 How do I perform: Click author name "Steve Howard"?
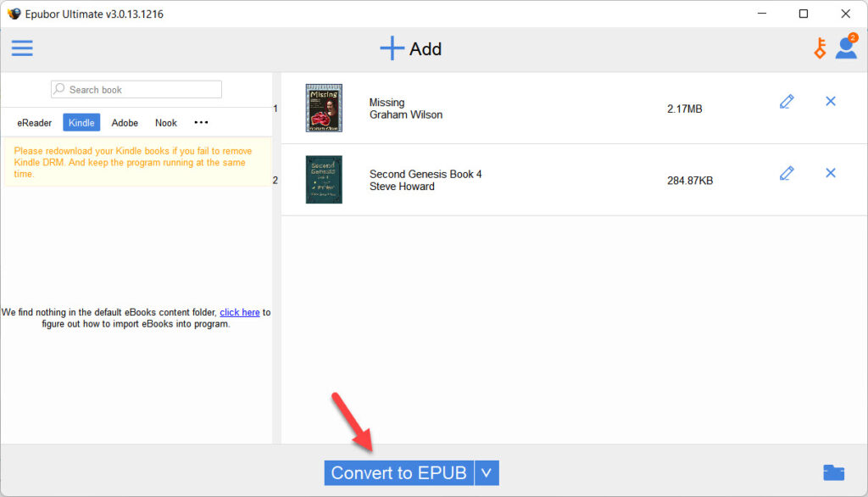(x=402, y=187)
